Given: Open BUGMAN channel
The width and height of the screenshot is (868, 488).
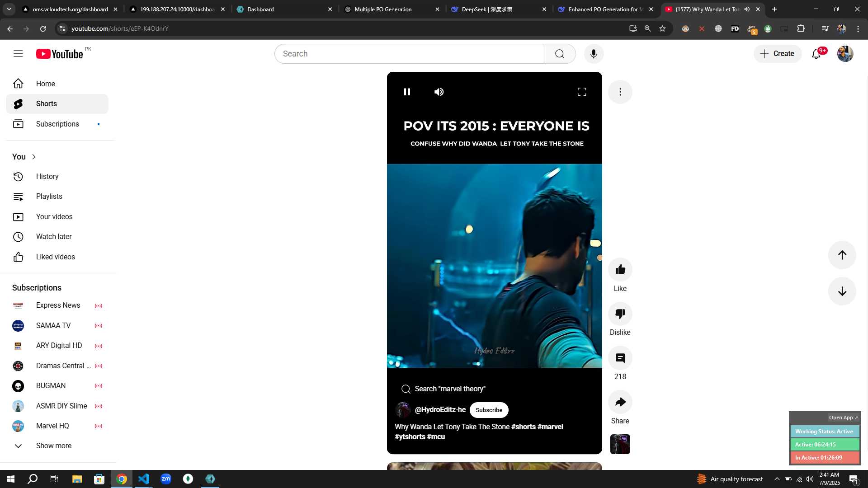Looking at the screenshot, I should (x=57, y=386).
